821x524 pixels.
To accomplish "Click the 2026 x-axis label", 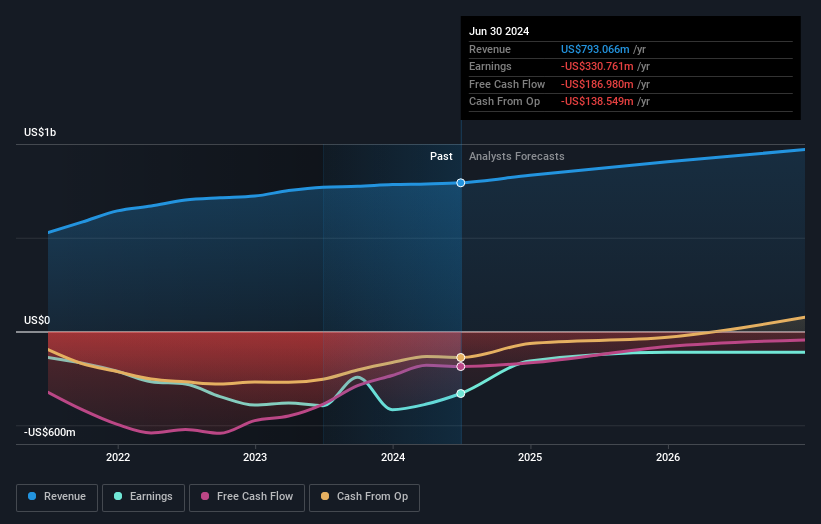I will [668, 457].
